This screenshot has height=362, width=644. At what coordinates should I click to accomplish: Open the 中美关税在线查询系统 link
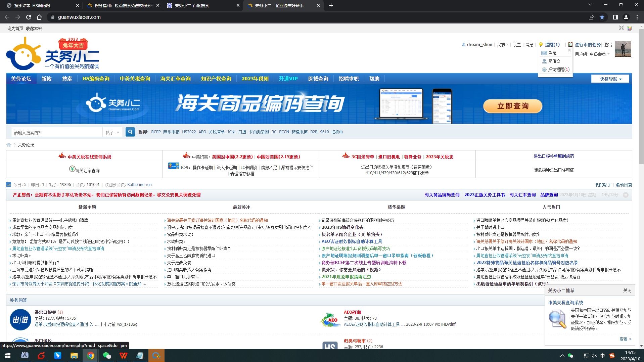(x=90, y=157)
